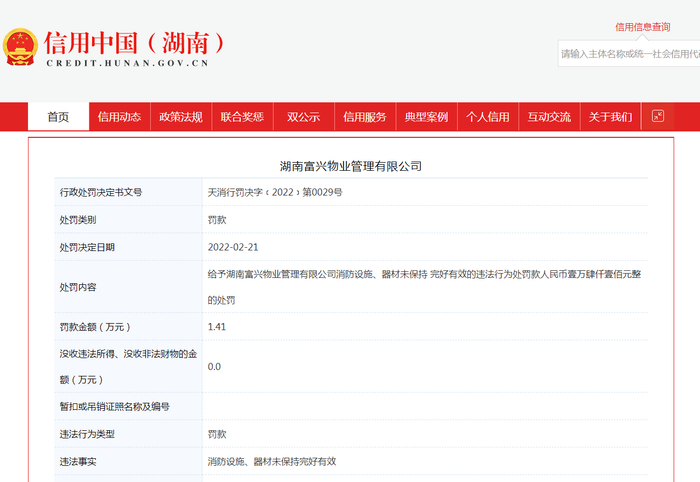Go to 个人信用 page
This screenshot has width=700, height=482.
coord(488,117)
